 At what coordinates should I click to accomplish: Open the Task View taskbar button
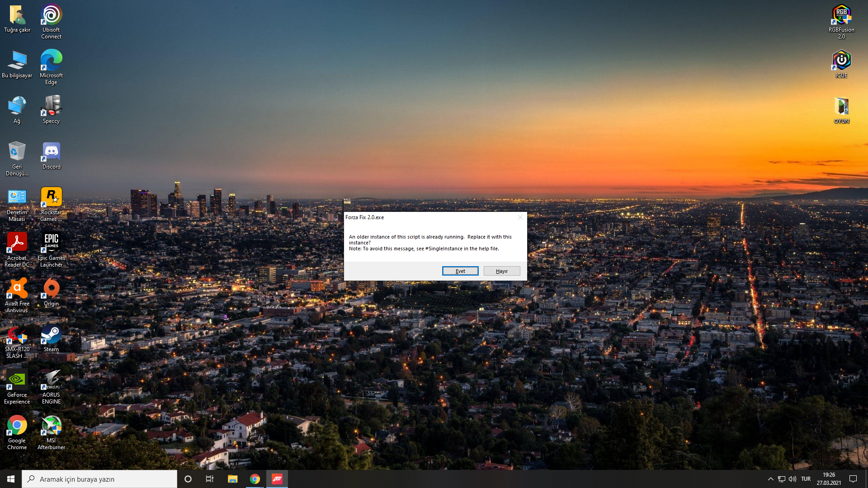click(x=210, y=479)
